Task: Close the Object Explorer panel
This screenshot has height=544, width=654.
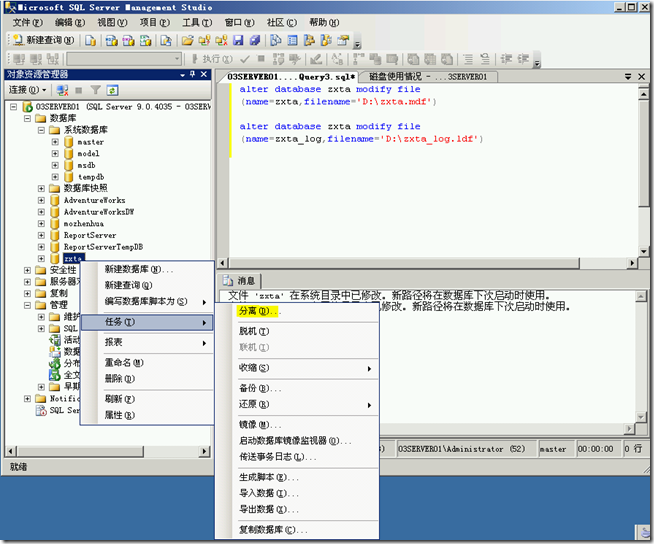Action: click(x=204, y=74)
